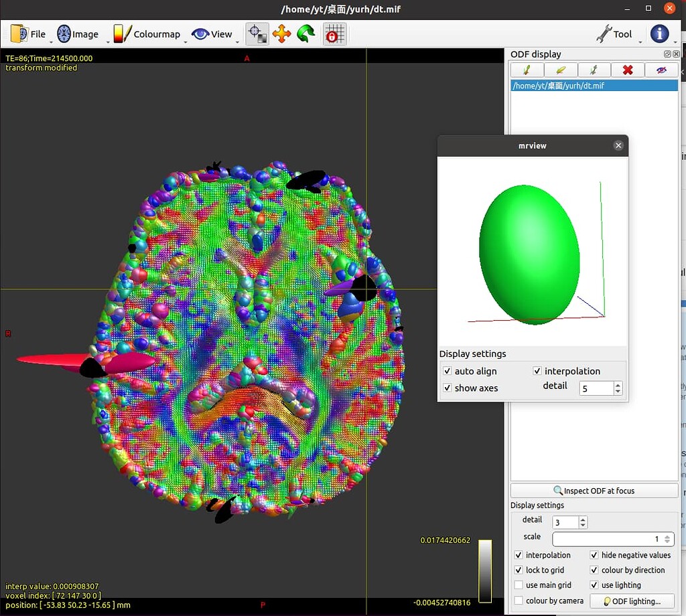Viewport: 686px width, 616px height.
Task: Remove the ODF image with red X
Action: 628,70
